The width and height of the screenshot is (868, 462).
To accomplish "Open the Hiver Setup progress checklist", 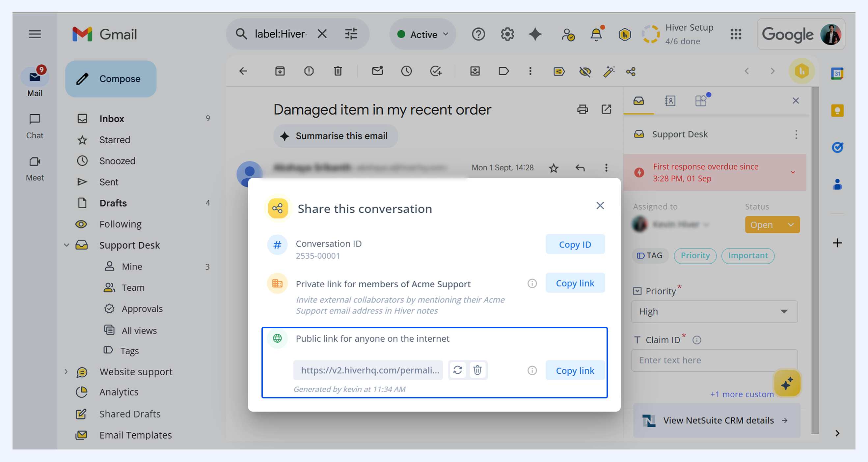I will point(678,34).
